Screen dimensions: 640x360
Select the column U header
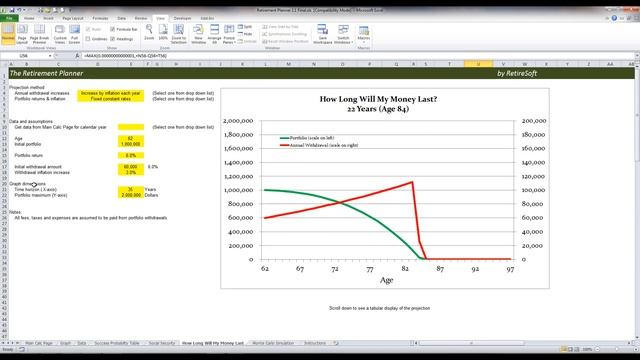(478, 64)
